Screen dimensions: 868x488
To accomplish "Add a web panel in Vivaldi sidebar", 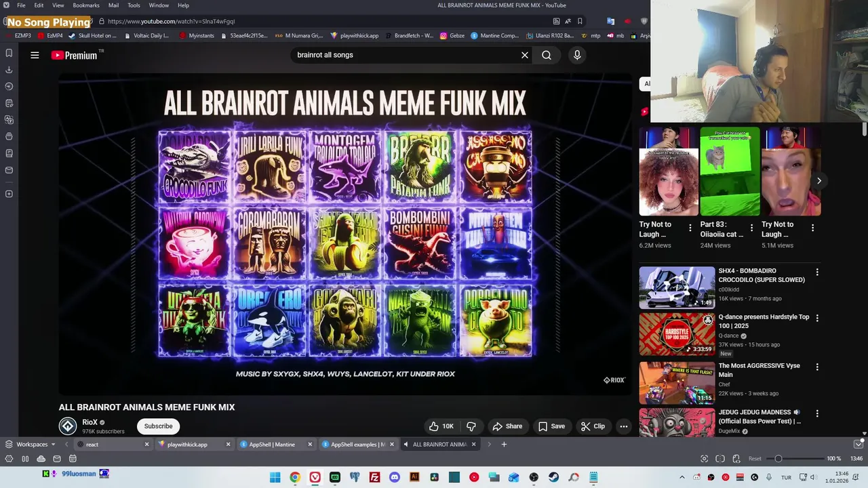I will [x=9, y=194].
